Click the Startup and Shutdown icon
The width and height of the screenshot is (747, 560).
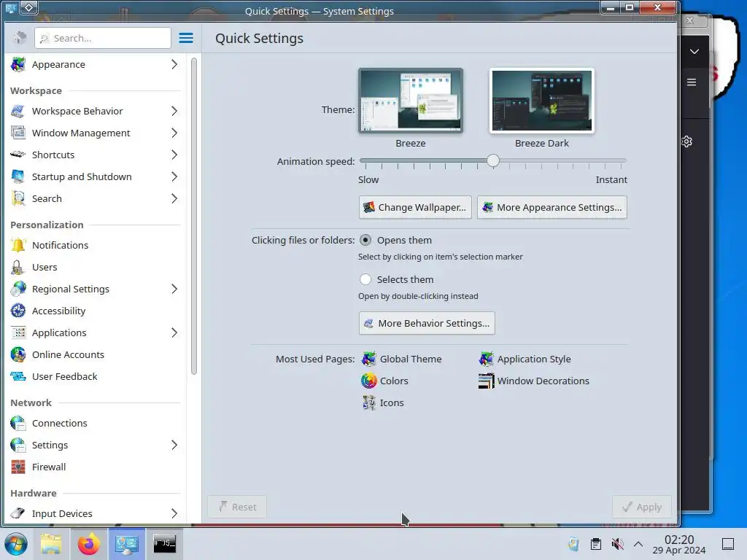pos(18,176)
